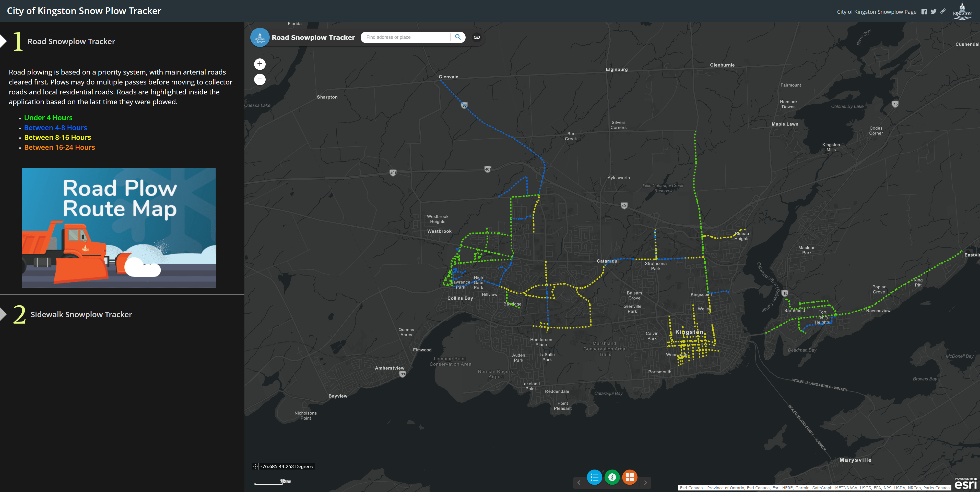Zoom out on the map
The height and width of the screenshot is (492, 980).
coord(260,79)
